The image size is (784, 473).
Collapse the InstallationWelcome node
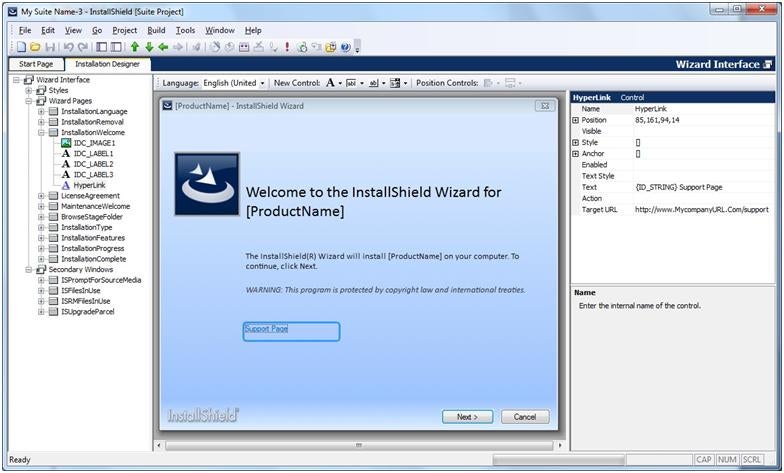41,132
